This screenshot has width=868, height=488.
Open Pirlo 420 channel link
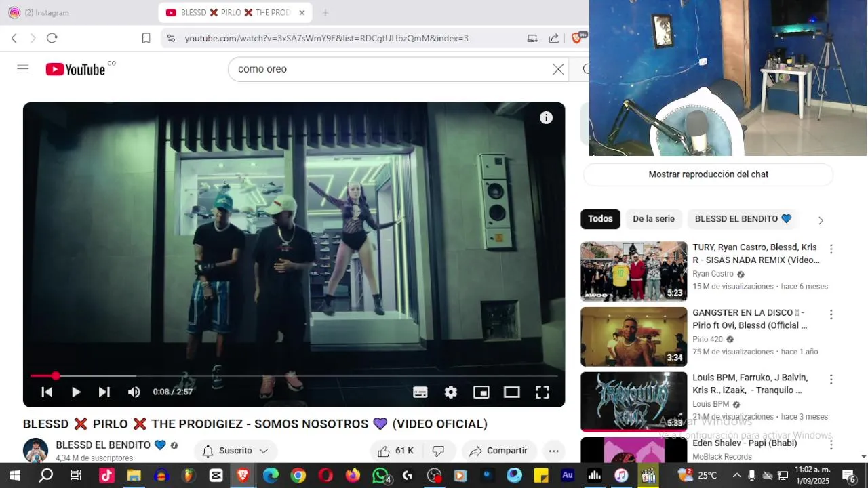[707, 339]
